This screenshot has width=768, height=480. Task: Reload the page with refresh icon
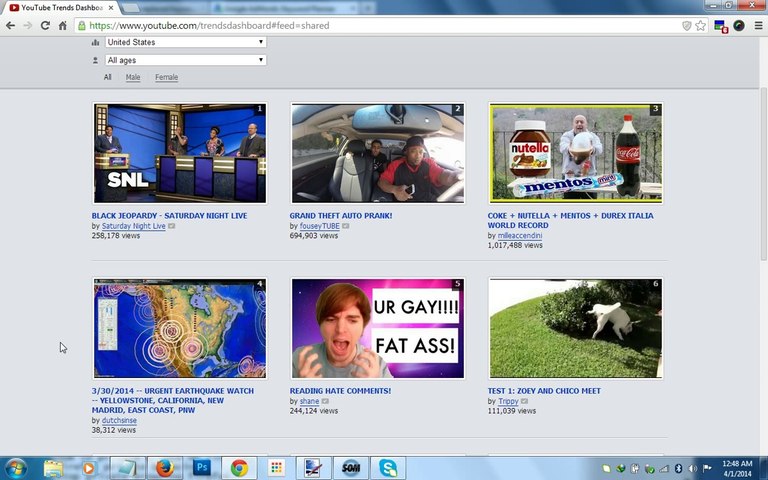pos(45,25)
